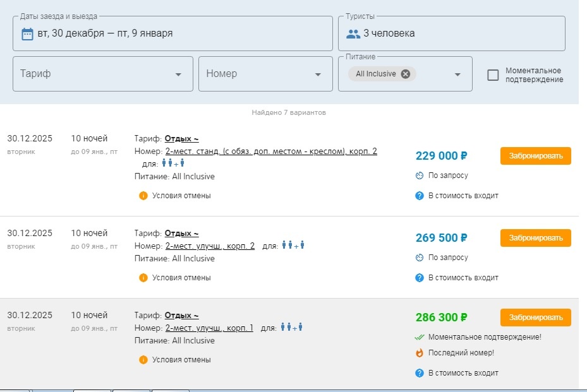Click По запросу under 229 000 ₽
587x392 pixels.
point(448,175)
